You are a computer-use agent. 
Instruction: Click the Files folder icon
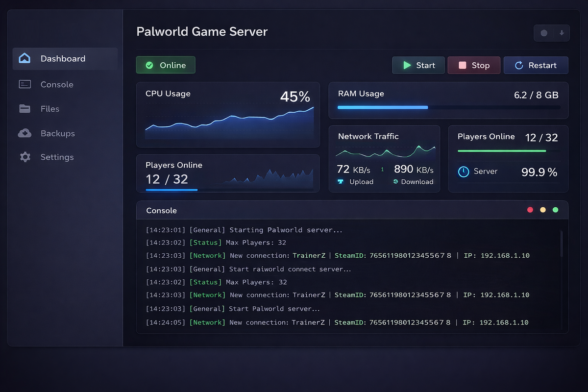(x=24, y=108)
